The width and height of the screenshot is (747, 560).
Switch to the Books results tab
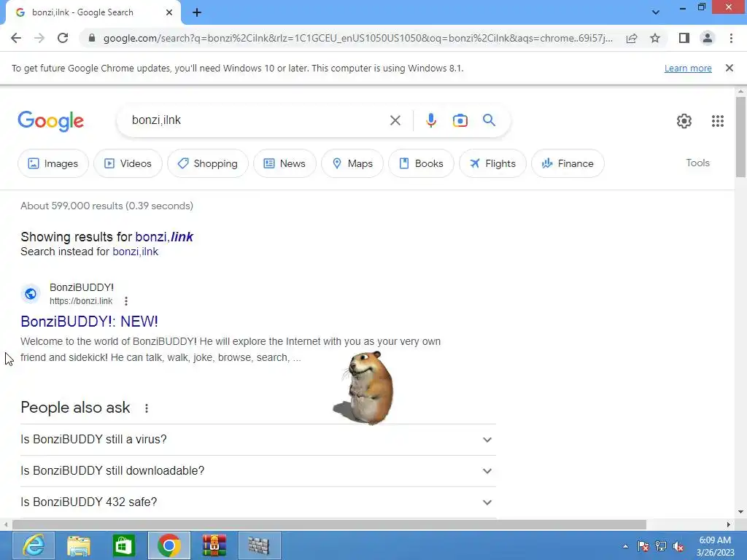(x=421, y=163)
